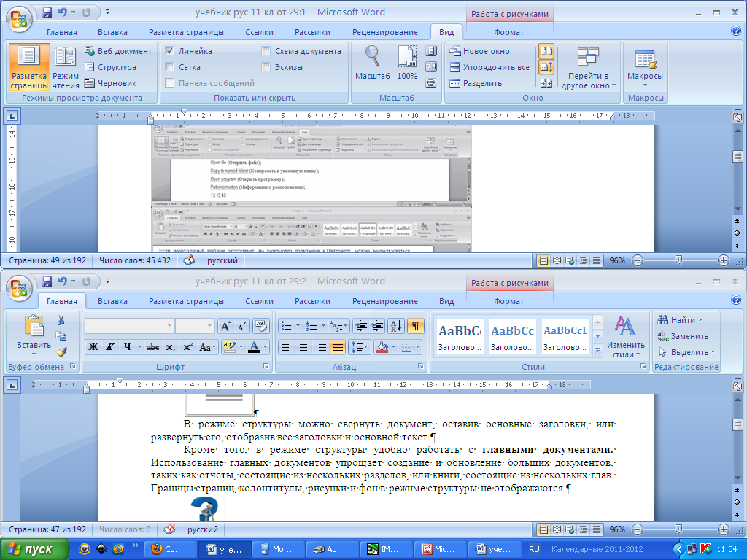Align text right in lower window
This screenshot has width=747, height=560.
pos(320,347)
